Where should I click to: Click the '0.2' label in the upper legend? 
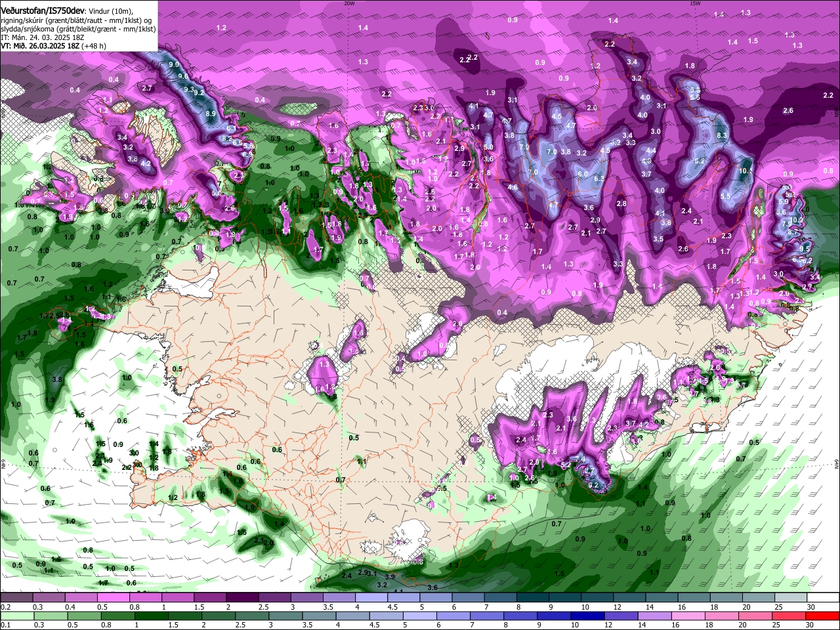click(5, 607)
